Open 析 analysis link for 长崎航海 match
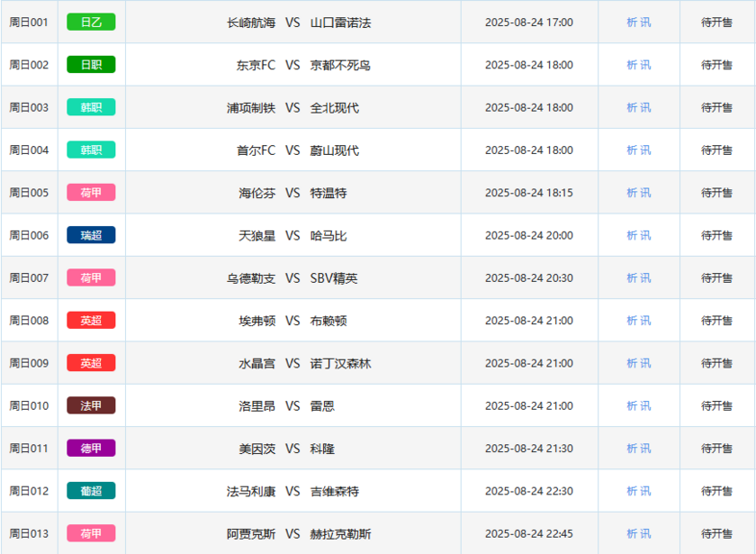 (x=632, y=23)
